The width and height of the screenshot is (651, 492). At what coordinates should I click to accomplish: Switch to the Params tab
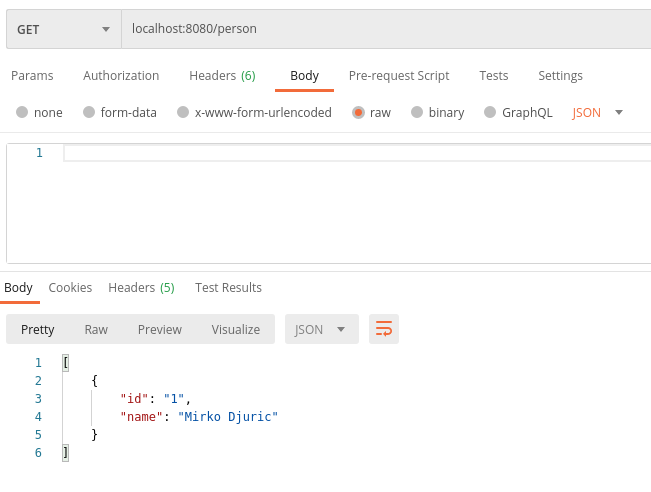coord(32,76)
